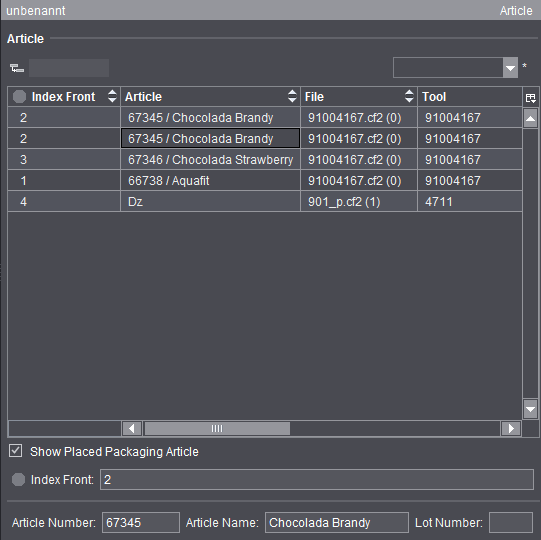
Task: Open the filter dropdown at top right
Action: [x=510, y=68]
